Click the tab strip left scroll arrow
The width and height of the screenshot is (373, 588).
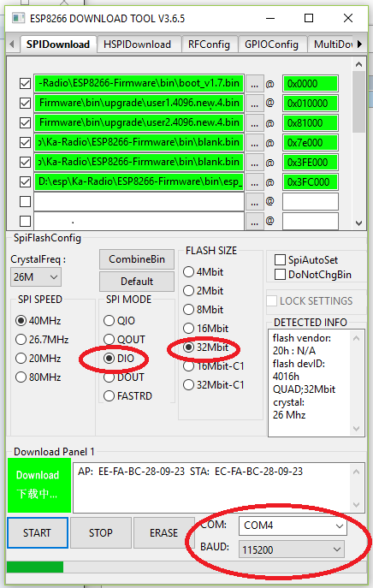[12, 45]
